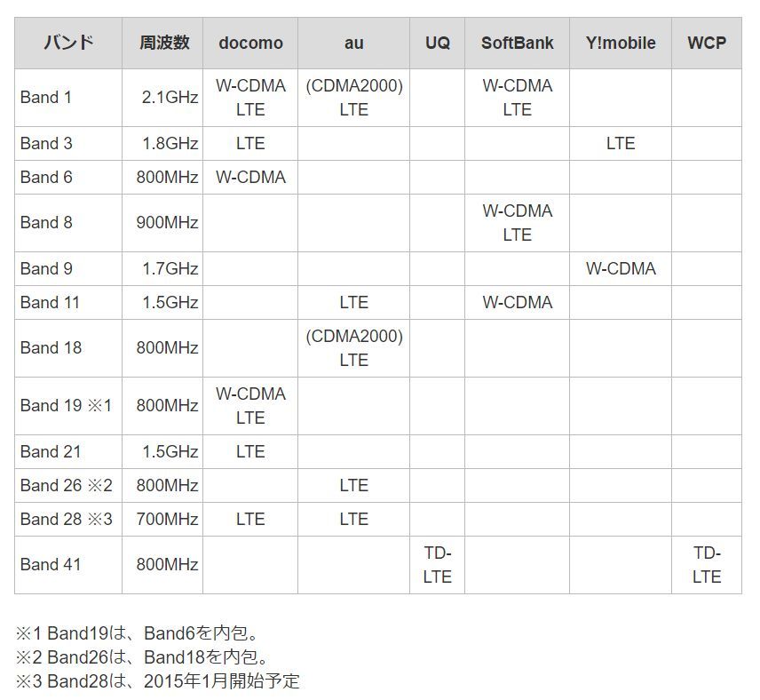This screenshot has height=700, width=760.
Task: Select the Y!mobile column header
Action: click(x=621, y=43)
